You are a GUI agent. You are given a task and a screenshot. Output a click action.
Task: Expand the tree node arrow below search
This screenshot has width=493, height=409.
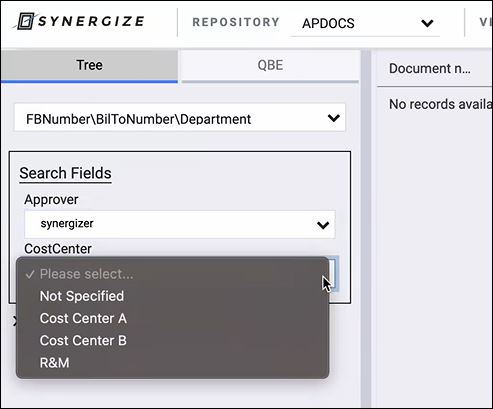(15, 321)
